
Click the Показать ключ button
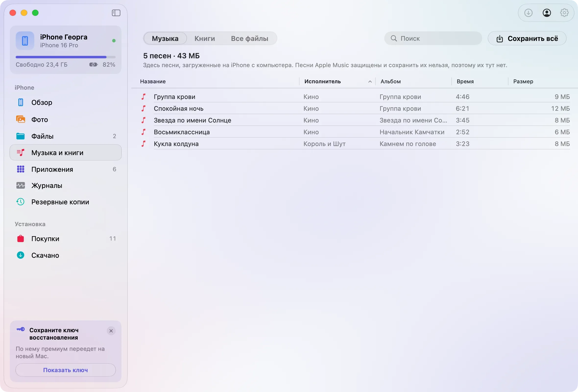click(65, 370)
